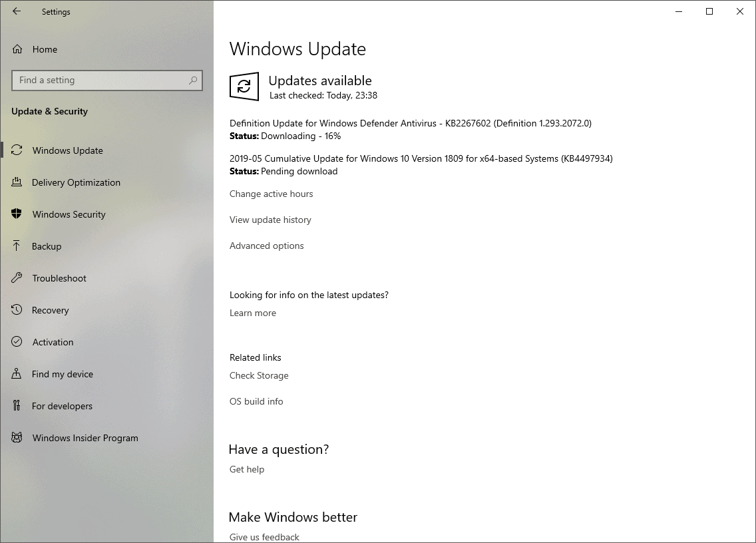Open the Backup section

click(x=106, y=246)
